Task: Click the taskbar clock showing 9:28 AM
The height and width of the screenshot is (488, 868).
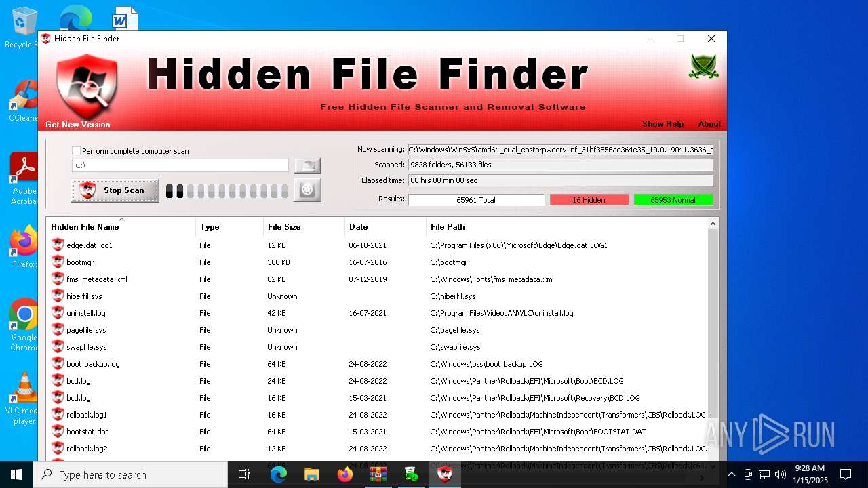Action: coord(811,474)
